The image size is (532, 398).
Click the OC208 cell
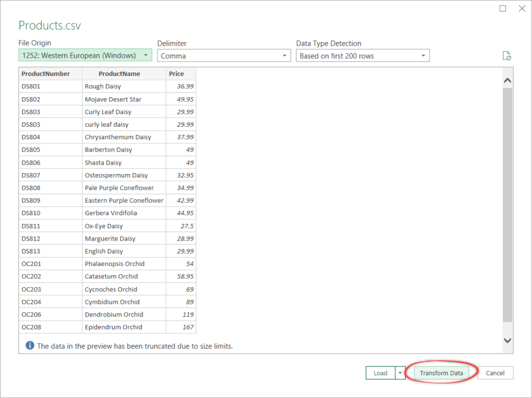(x=50, y=327)
